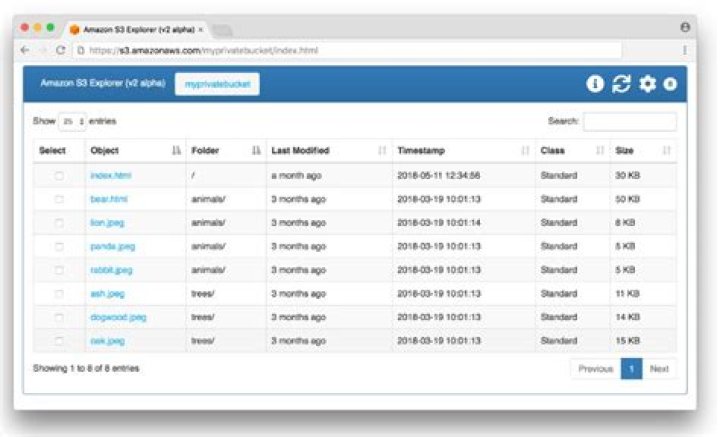The height and width of the screenshot is (437, 720).
Task: Open the info icon in blue header
Action: coord(595,84)
